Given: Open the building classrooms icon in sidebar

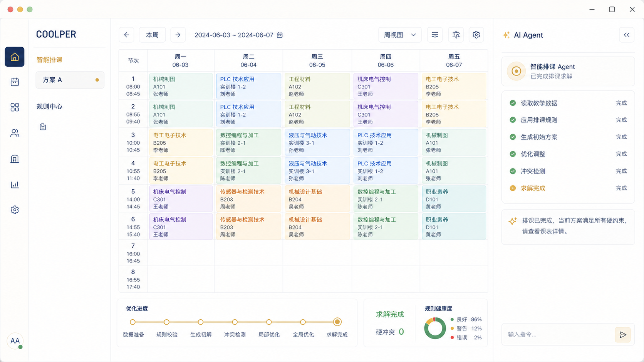Looking at the screenshot, I should (x=15, y=158).
